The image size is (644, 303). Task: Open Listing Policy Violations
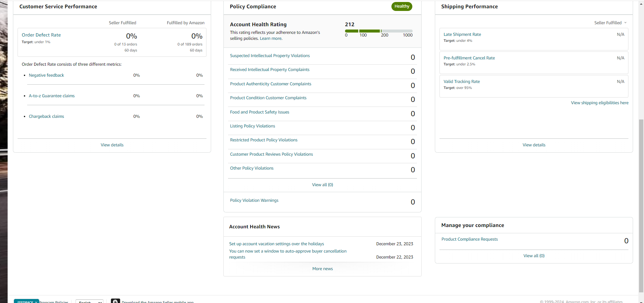point(253,126)
